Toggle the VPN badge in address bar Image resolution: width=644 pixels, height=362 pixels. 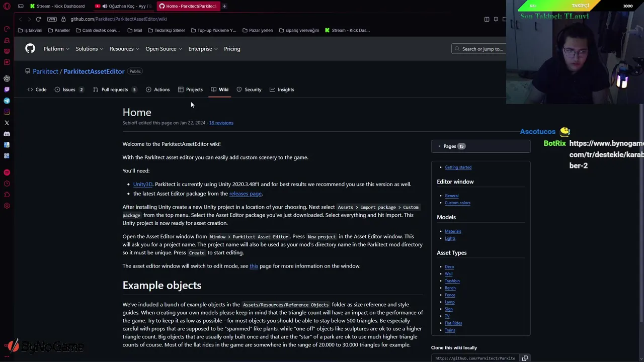coord(52,19)
